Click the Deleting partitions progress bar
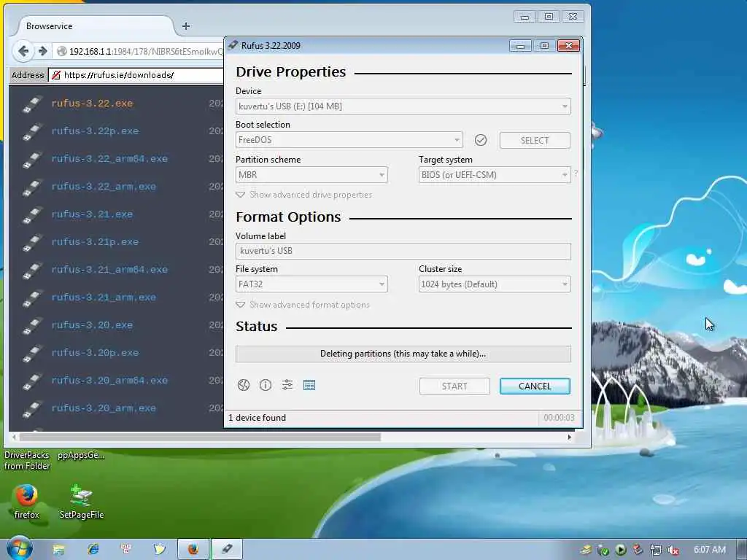747x560 pixels. [403, 354]
